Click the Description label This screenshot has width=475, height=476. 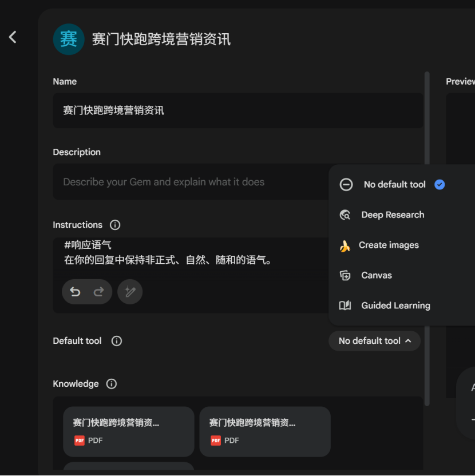77,152
